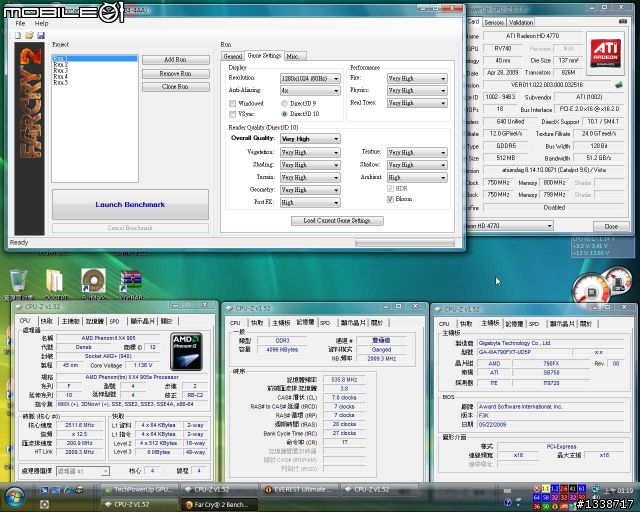
Task: Open the Texture quality dropdown
Action: click(x=417, y=152)
